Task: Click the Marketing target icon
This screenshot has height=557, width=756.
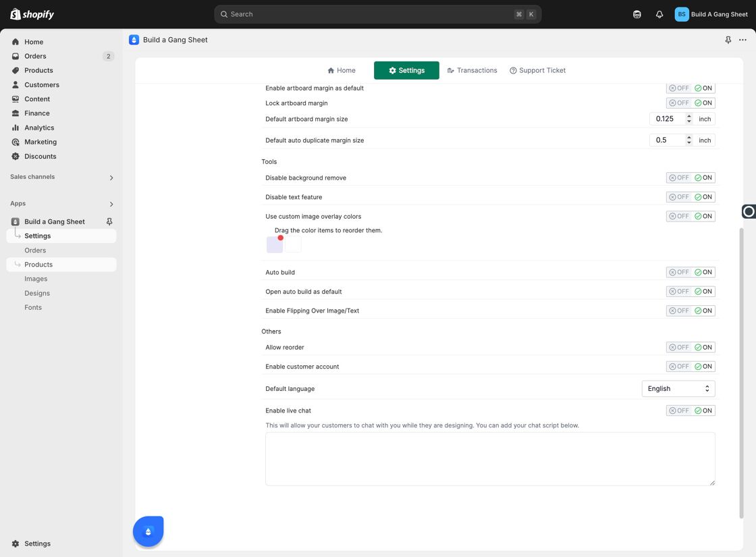Action: coord(16,142)
